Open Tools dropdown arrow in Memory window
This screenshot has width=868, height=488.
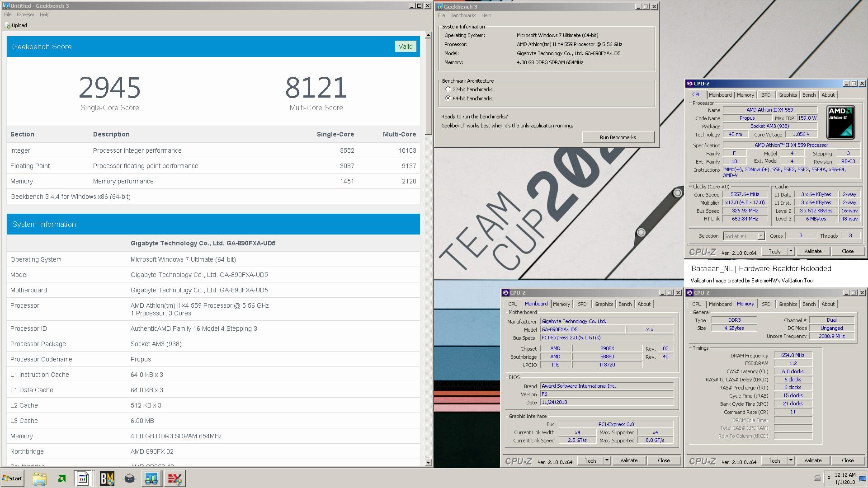pyautogui.click(x=791, y=460)
